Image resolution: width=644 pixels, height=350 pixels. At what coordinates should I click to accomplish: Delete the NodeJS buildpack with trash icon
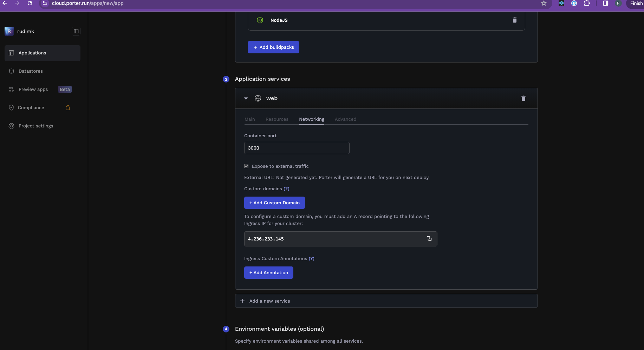click(x=515, y=20)
